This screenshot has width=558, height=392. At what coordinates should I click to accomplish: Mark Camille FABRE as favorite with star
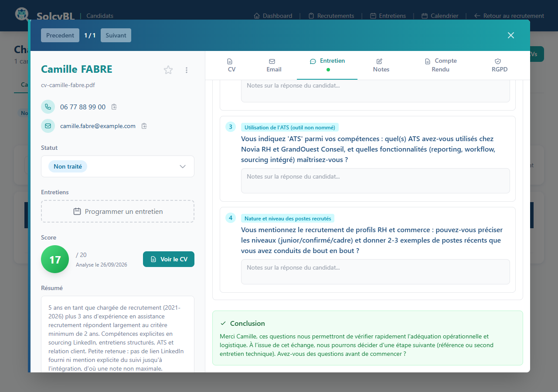[x=168, y=70]
